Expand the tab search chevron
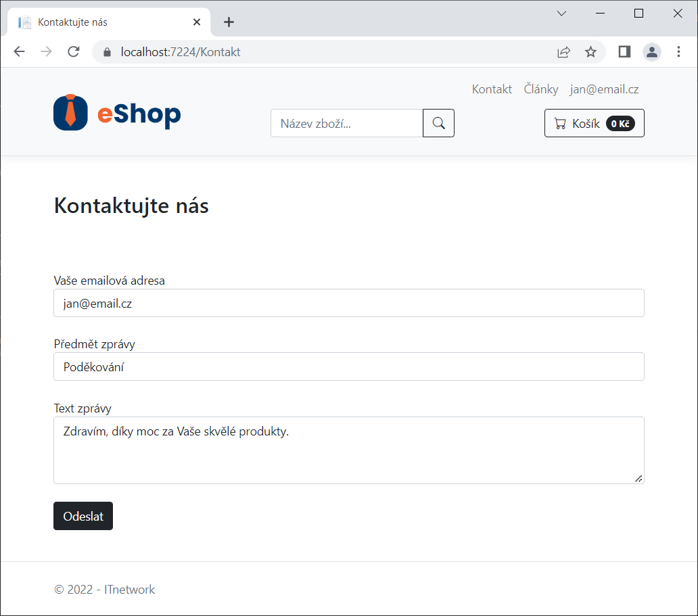 (561, 14)
